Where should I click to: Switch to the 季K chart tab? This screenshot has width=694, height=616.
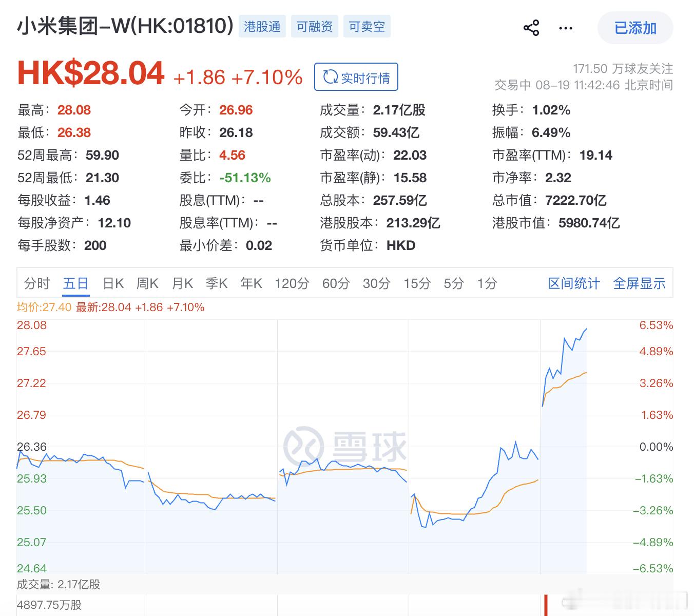point(217,283)
